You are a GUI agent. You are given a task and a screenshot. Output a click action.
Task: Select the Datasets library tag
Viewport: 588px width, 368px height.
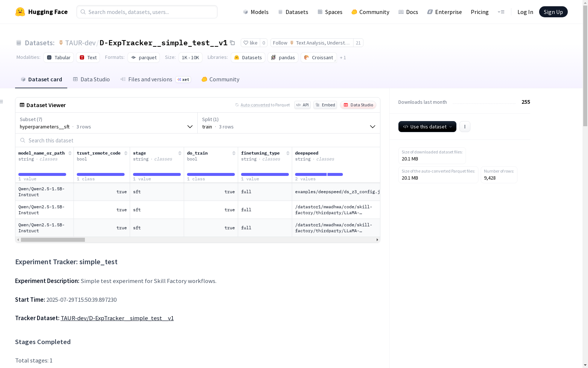[x=248, y=57]
